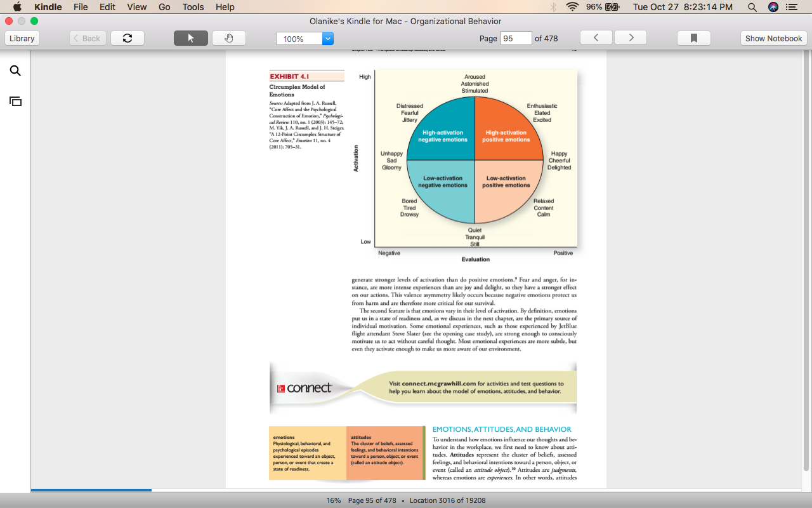The height and width of the screenshot is (508, 812).
Task: Open the View menu
Action: pyautogui.click(x=136, y=7)
